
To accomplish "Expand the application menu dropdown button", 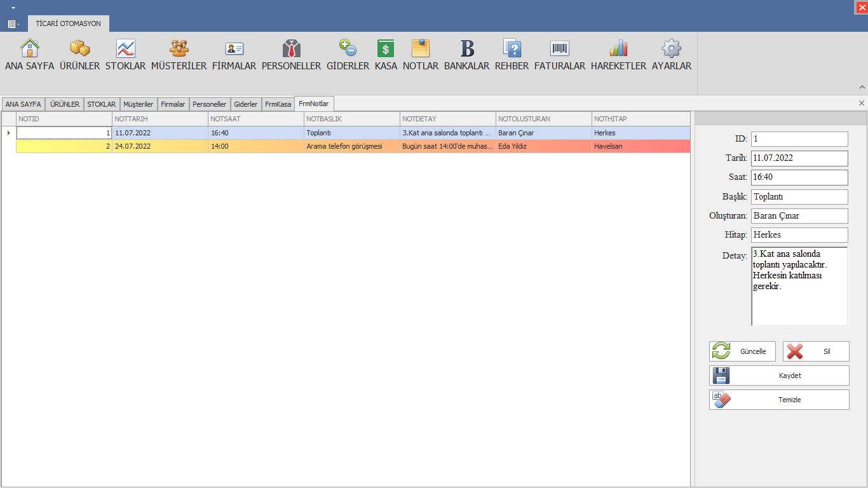I will (x=13, y=24).
